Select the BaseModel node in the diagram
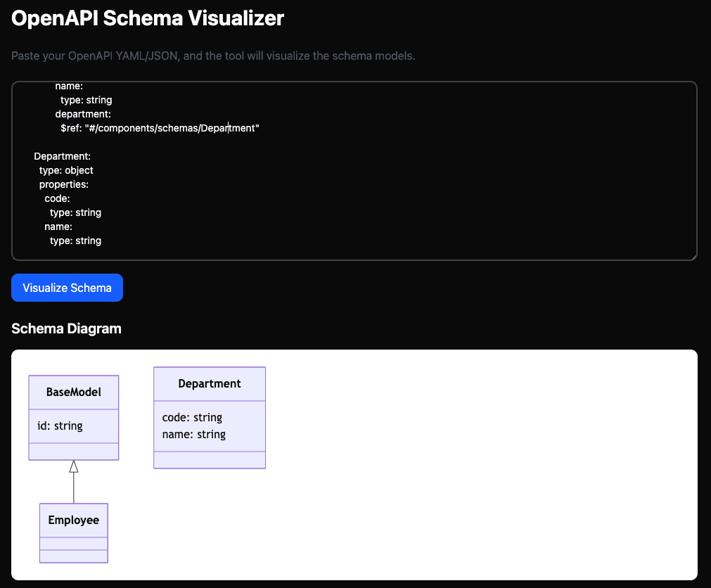This screenshot has height=588, width=711. click(73, 392)
